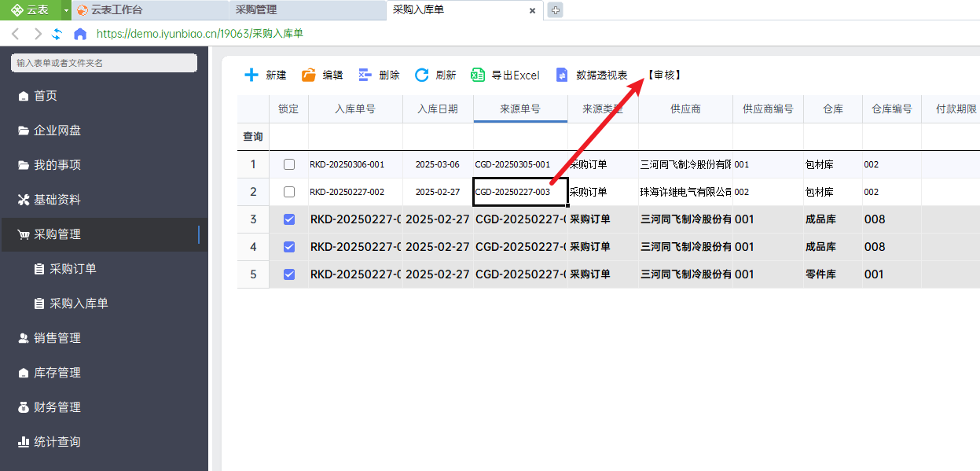Select cell RKD-20250306-001
Image resolution: width=980 pixels, height=471 pixels.
(x=355, y=164)
